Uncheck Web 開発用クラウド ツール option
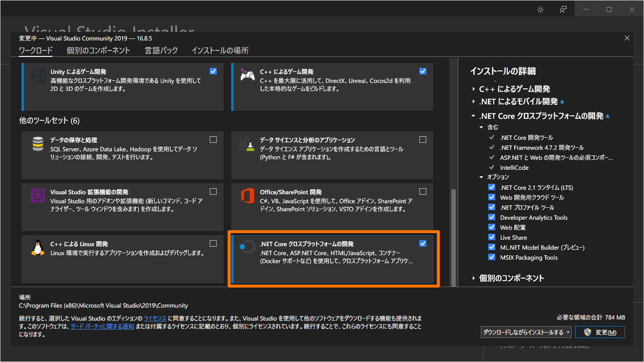Image resolution: width=644 pixels, height=362 pixels. (x=492, y=197)
